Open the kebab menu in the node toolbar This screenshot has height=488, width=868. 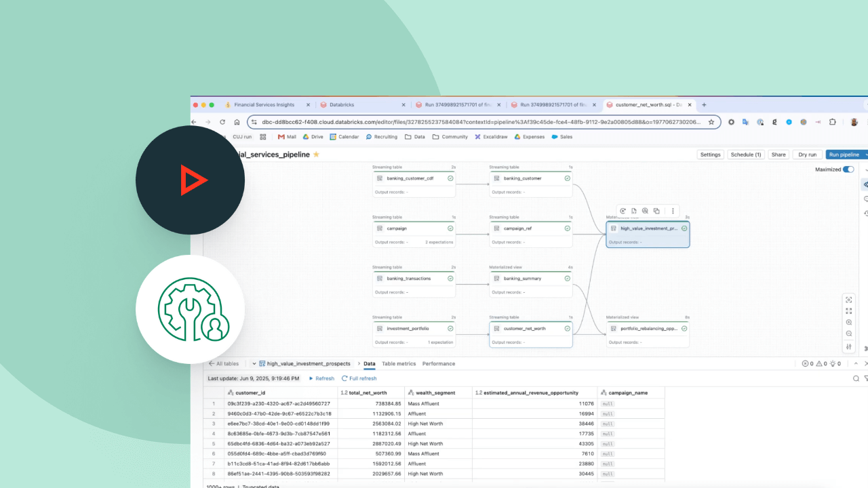coord(673,211)
